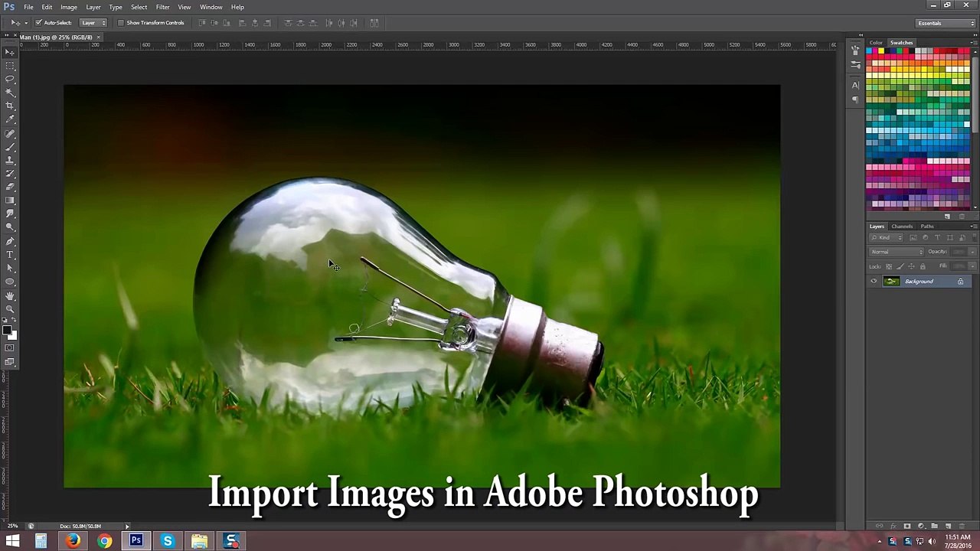This screenshot has width=980, height=551.
Task: Open Google Chrome from the taskbar
Action: click(x=104, y=542)
